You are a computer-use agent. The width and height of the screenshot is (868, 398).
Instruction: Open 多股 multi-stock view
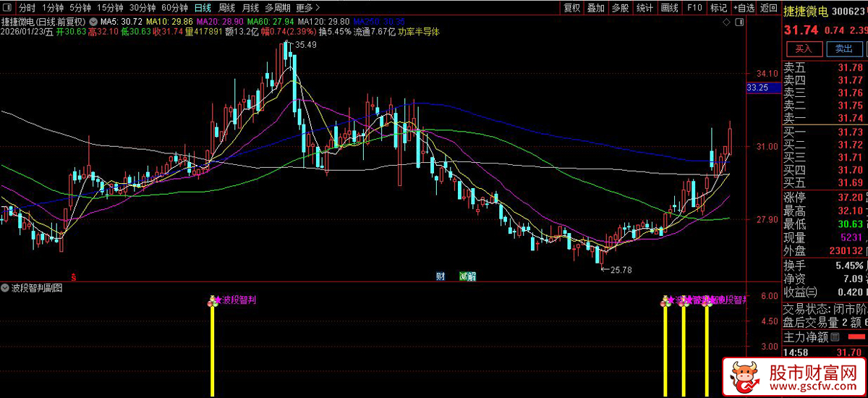tap(620, 8)
